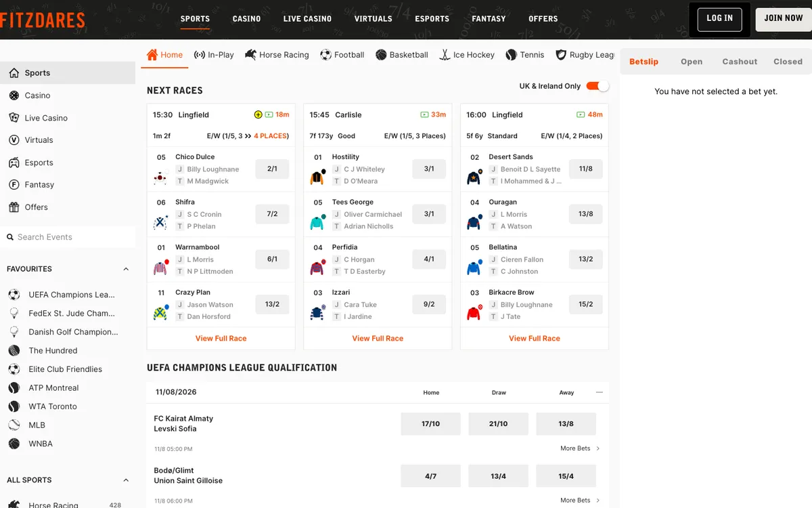
Task: Select 13/4 draw odds for Bodø/Glimt match
Action: [x=499, y=476]
